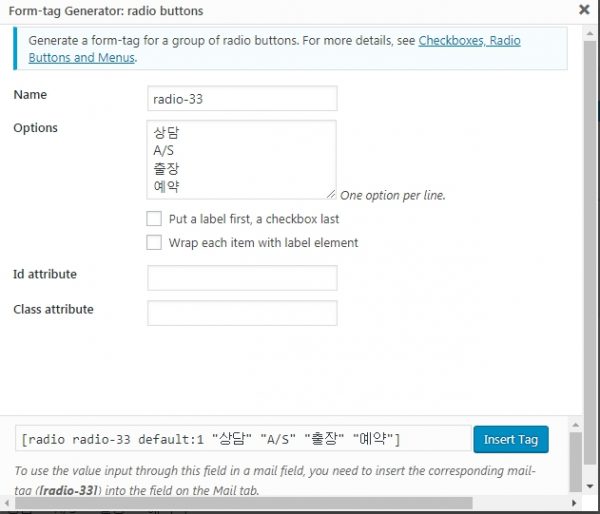Click the horizontal scrollbar left arrow
Viewport: 600px width, 514px height.
[x=7, y=503]
